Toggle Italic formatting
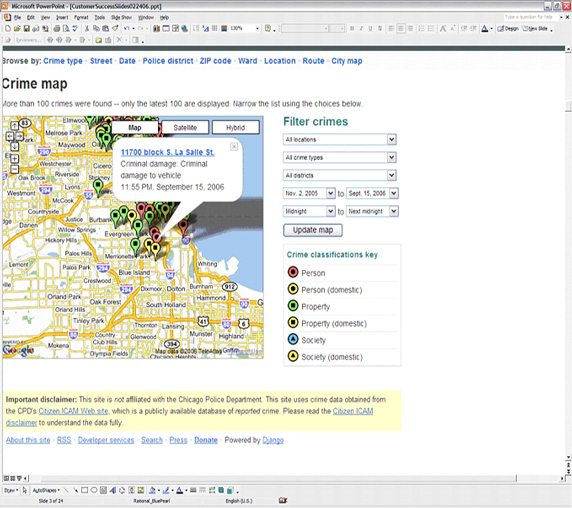 click(x=361, y=28)
